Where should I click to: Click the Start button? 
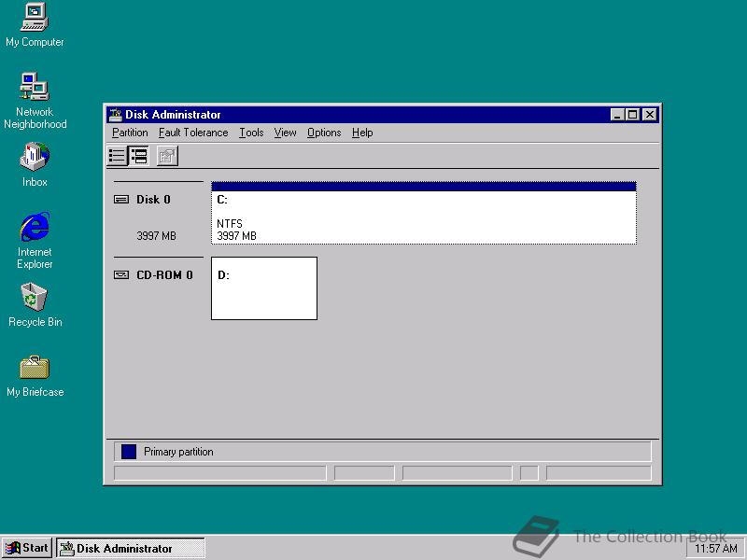coord(27,548)
